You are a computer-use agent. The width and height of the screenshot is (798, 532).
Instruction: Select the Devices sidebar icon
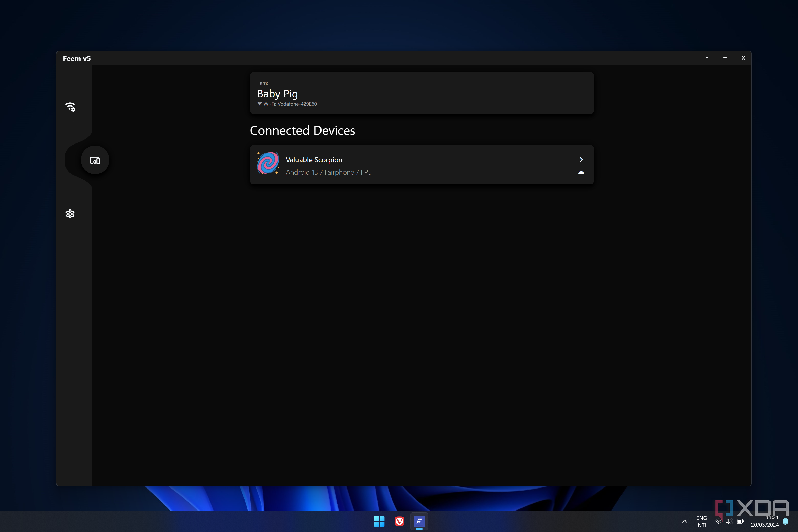click(95, 160)
